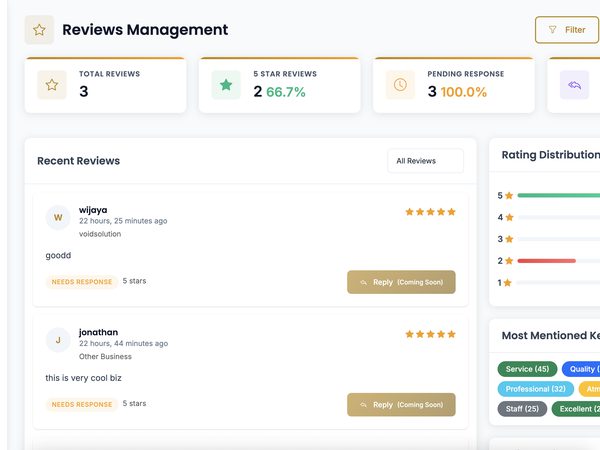The width and height of the screenshot is (600, 450).
Task: Open the All Reviews dropdown
Action: tap(426, 161)
